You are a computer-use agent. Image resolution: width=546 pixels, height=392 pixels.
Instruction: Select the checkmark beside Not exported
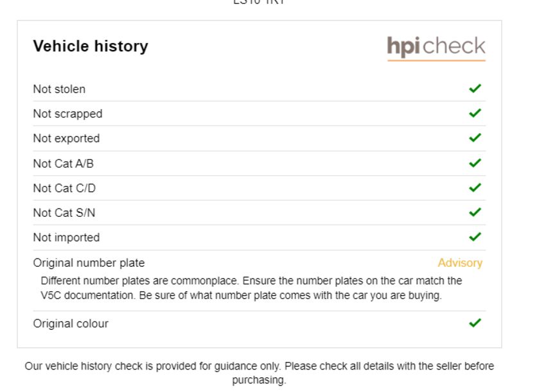pos(475,138)
